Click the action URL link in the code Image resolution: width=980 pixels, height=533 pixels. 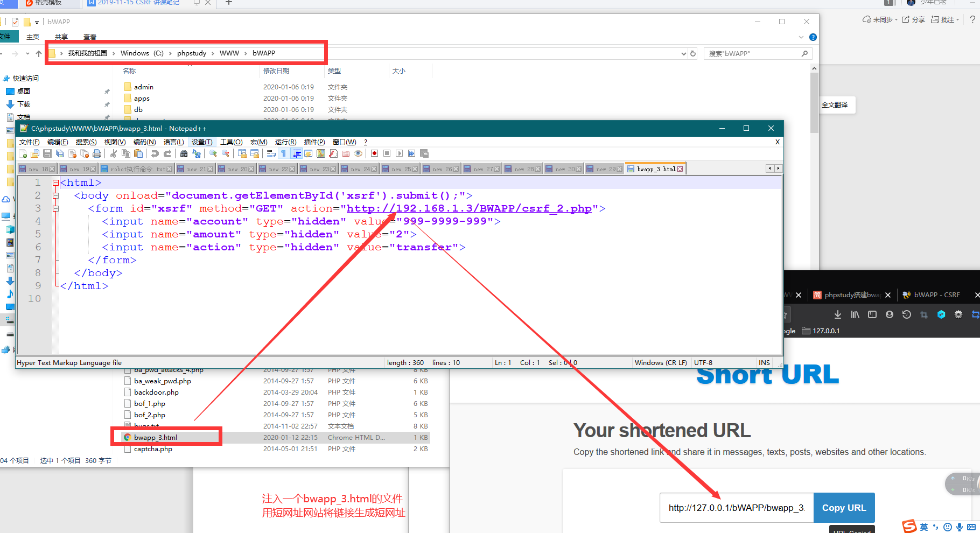pyautogui.click(x=469, y=208)
